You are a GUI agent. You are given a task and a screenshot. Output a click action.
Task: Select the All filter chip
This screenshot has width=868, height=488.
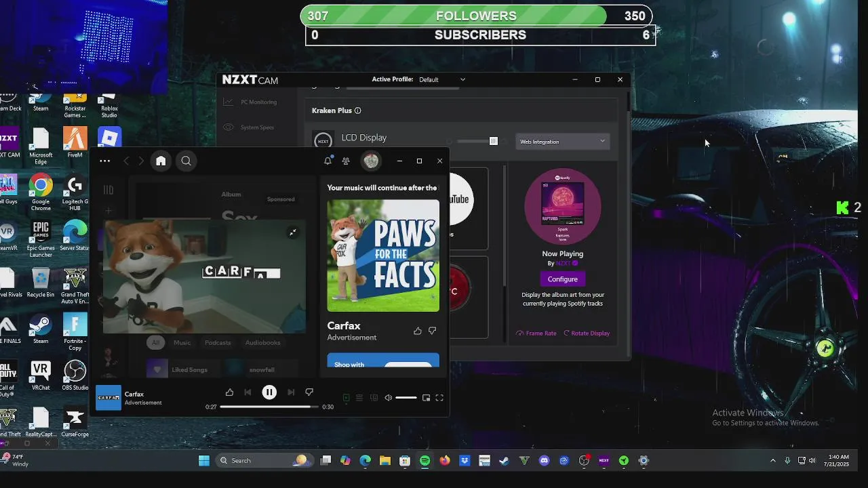point(155,342)
